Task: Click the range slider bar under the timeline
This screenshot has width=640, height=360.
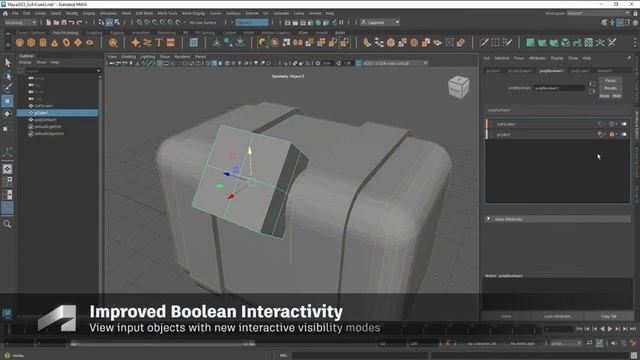Action: (x=163, y=344)
